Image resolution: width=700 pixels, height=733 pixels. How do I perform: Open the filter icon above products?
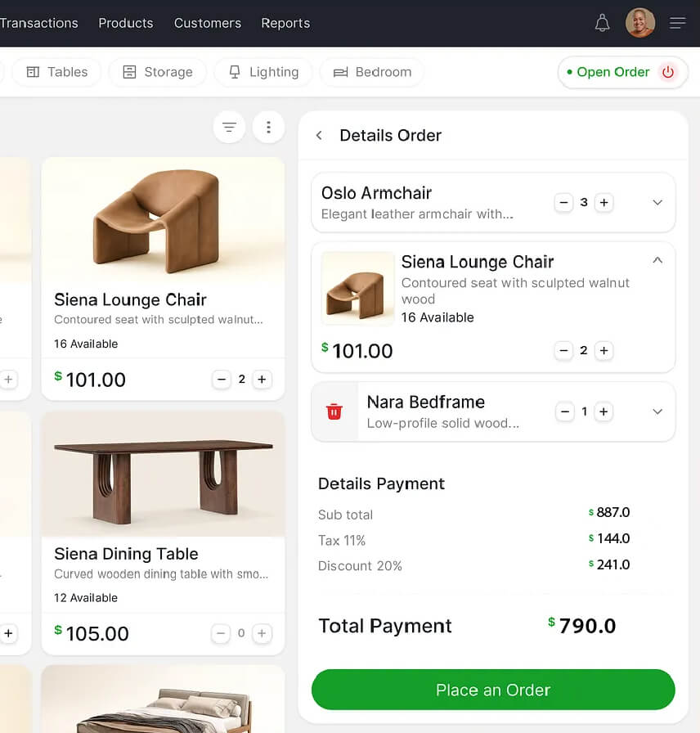pyautogui.click(x=229, y=127)
